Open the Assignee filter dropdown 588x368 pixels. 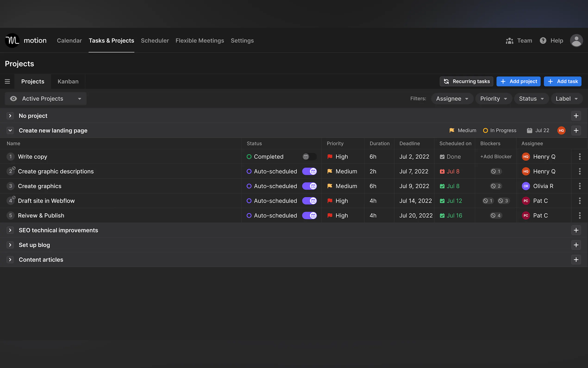(452, 98)
